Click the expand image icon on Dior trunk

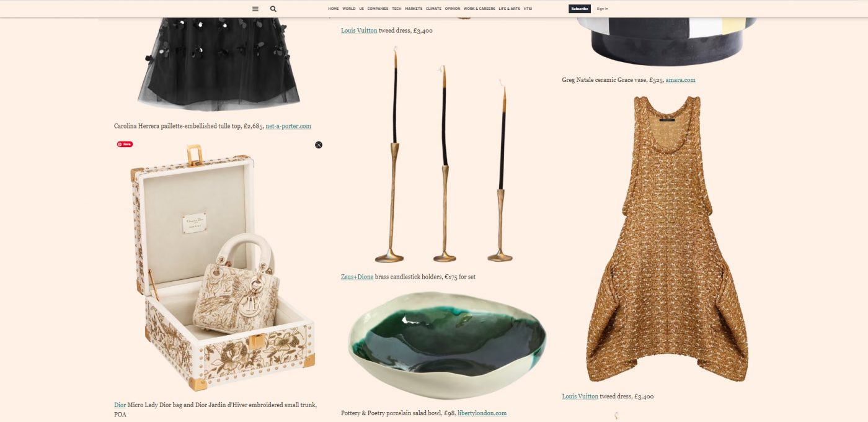(319, 145)
